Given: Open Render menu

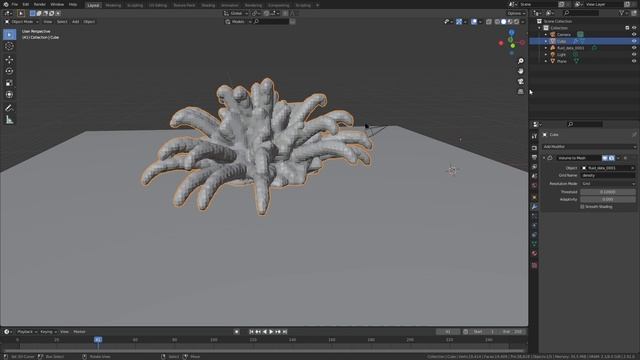Looking at the screenshot, I should pos(40,4).
